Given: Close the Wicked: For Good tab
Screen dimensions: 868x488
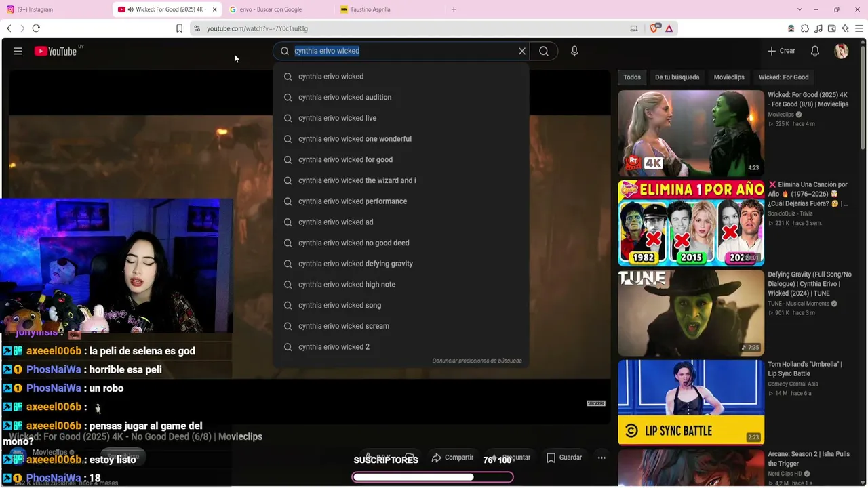Looking at the screenshot, I should coord(215,9).
